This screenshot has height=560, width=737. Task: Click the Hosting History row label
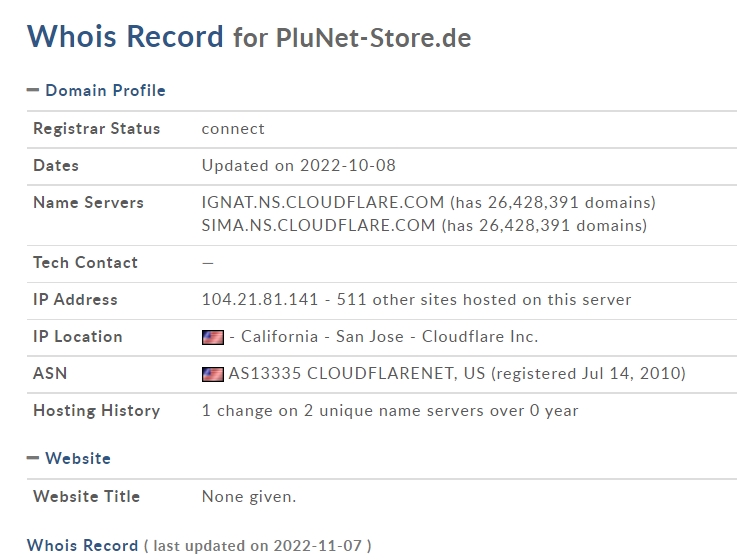[96, 410]
